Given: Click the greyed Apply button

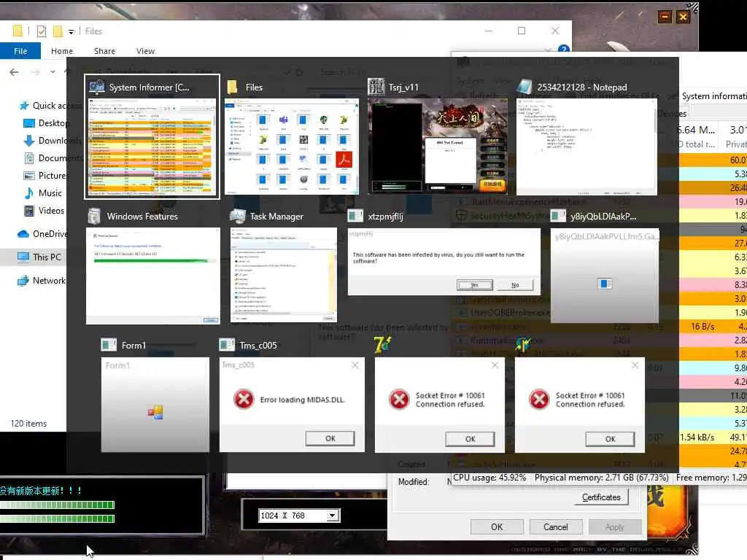Looking at the screenshot, I should pyautogui.click(x=614, y=527).
